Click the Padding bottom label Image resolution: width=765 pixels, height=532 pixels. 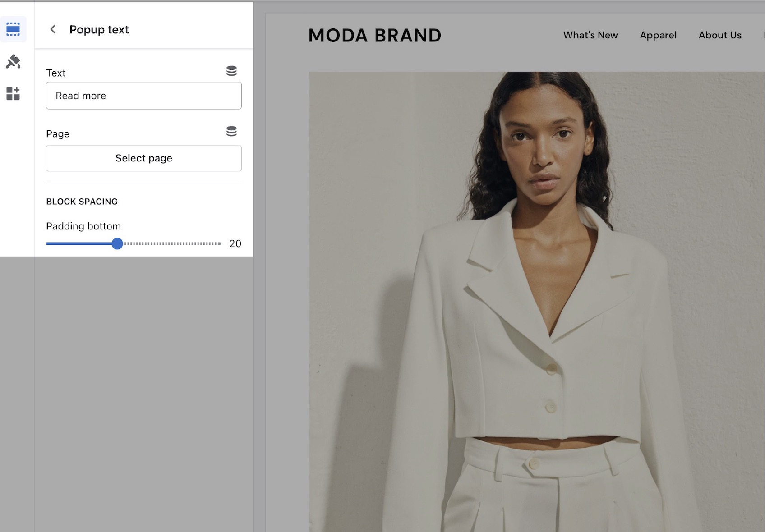pyautogui.click(x=83, y=226)
